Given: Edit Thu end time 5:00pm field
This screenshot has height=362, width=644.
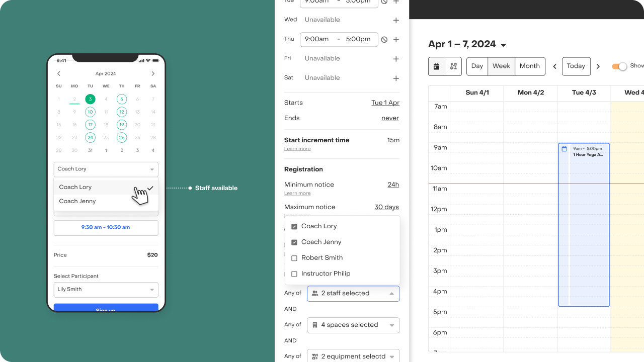Looking at the screenshot, I should (x=358, y=39).
